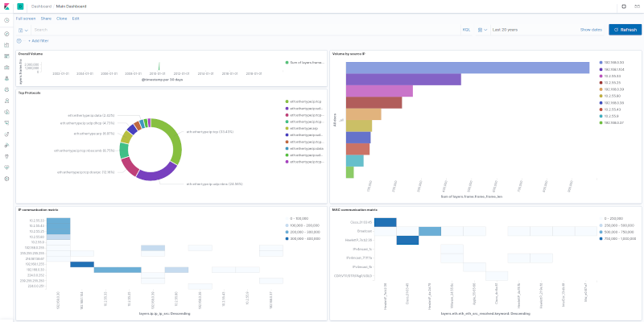Click Full screen in dashboard menu
The image size is (644, 322).
[26, 19]
